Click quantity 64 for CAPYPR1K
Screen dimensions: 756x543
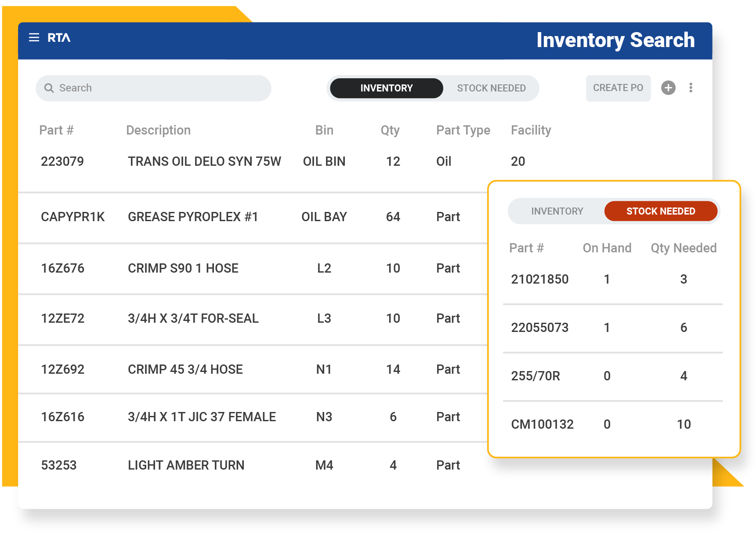point(393,217)
